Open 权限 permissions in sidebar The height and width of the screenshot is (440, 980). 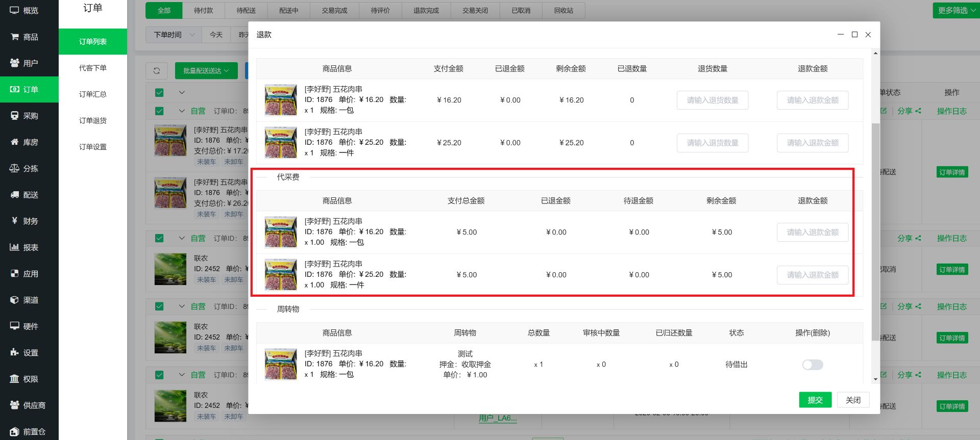click(x=29, y=379)
